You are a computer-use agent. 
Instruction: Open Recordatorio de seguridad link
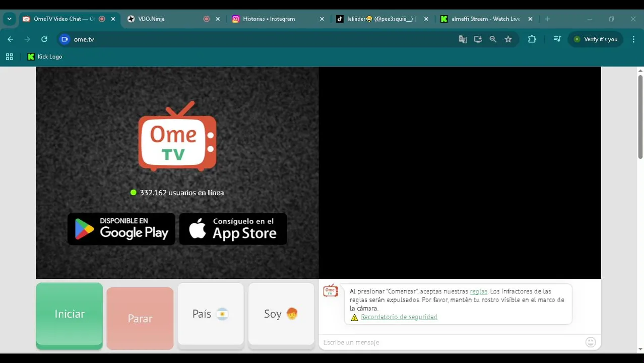coord(399,317)
